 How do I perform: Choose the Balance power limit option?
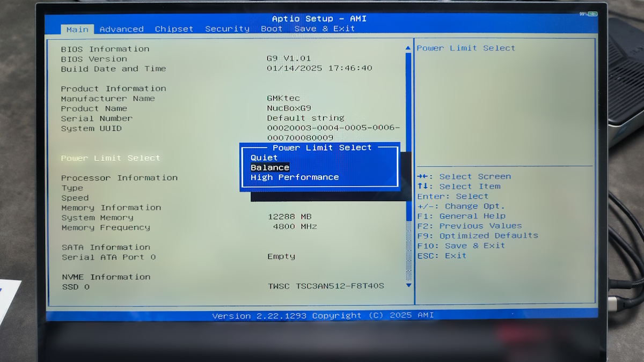(x=270, y=167)
